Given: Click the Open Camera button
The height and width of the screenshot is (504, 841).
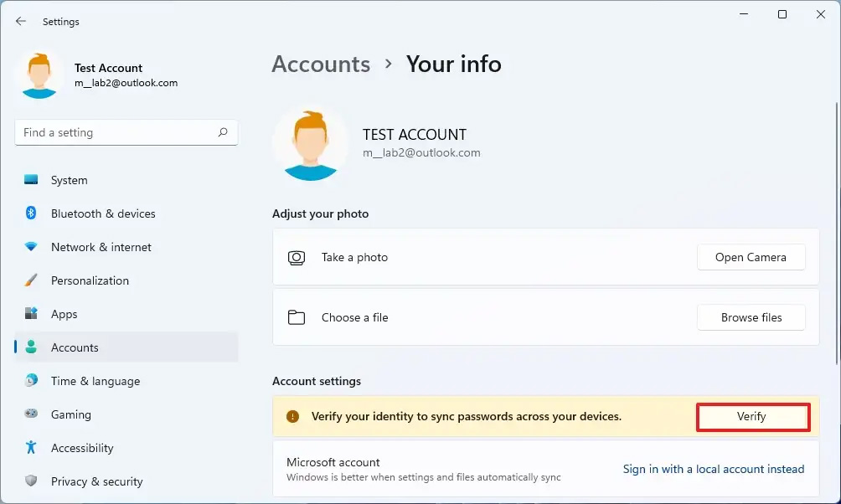Looking at the screenshot, I should pyautogui.click(x=751, y=257).
